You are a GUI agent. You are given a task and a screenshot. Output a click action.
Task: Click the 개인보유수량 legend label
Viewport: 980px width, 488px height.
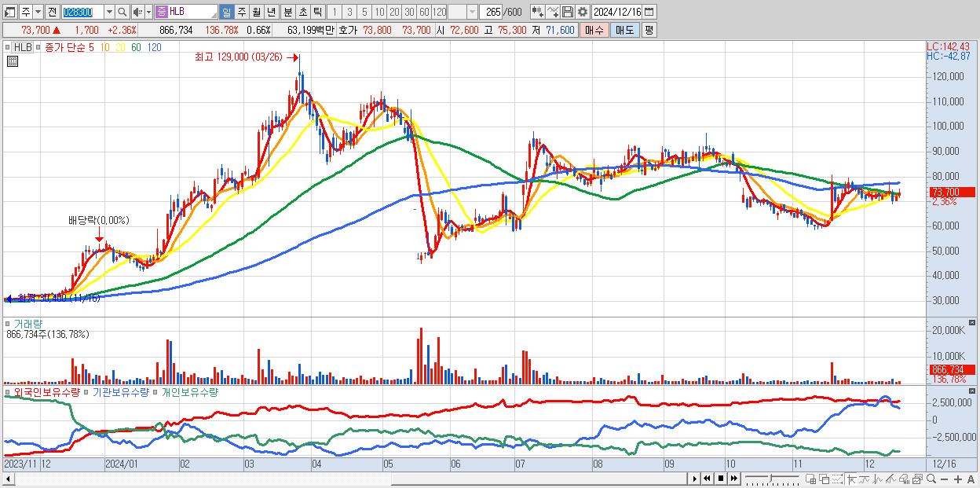point(190,391)
